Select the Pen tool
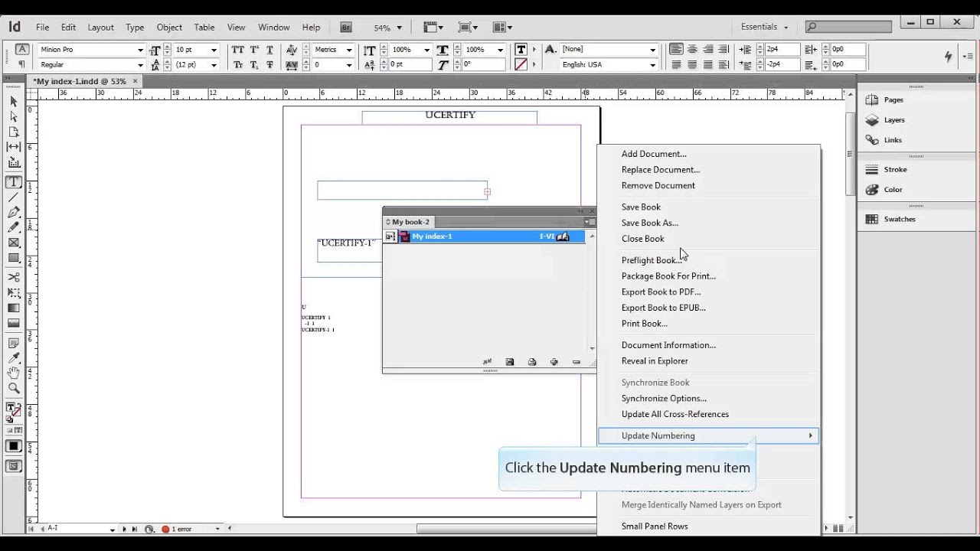 pos(14,212)
